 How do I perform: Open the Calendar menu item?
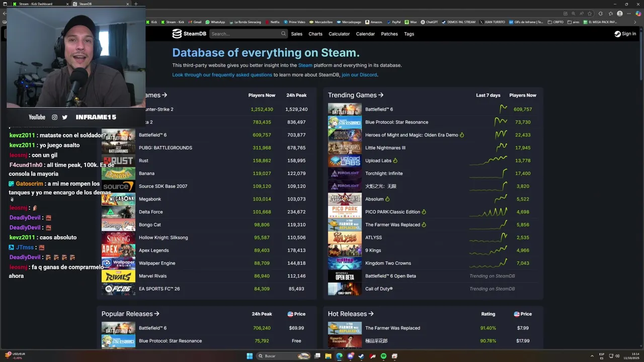point(365,34)
